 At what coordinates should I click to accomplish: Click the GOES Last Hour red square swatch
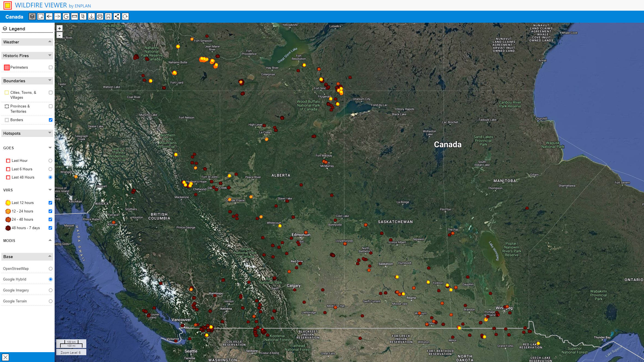pos(8,161)
